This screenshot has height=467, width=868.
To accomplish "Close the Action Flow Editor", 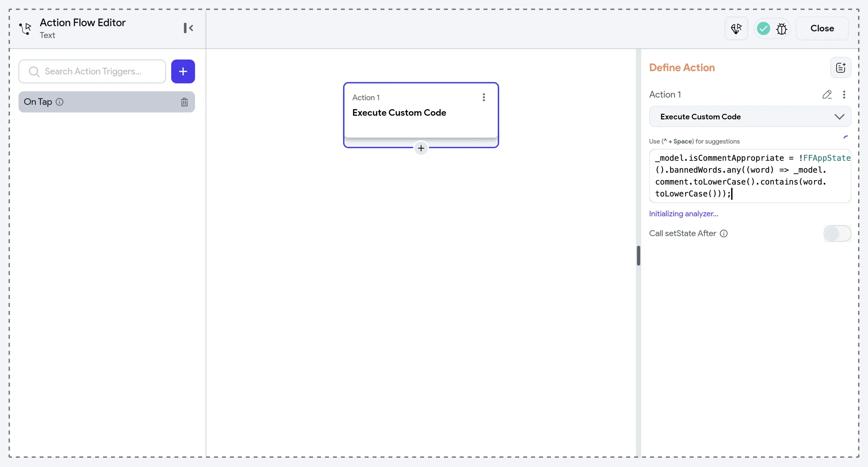I will tap(822, 29).
